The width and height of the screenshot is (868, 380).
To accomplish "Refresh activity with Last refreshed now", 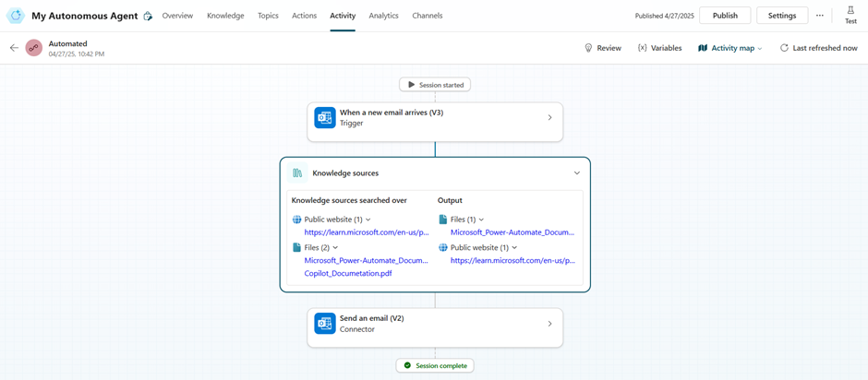I will (818, 48).
